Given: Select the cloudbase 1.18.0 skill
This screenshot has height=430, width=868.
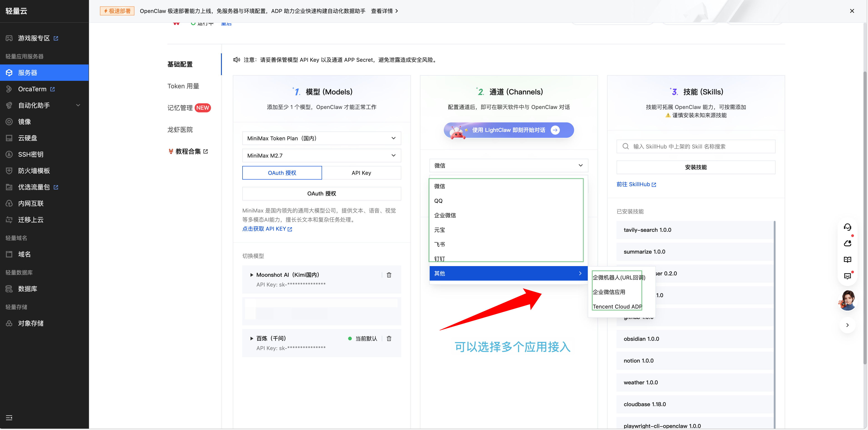Looking at the screenshot, I should coord(695,404).
